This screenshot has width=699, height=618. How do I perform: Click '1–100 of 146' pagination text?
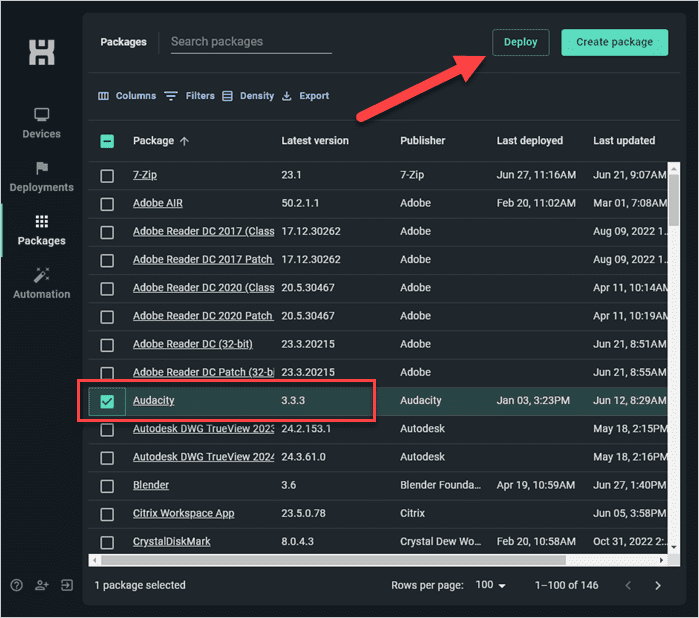[566, 585]
